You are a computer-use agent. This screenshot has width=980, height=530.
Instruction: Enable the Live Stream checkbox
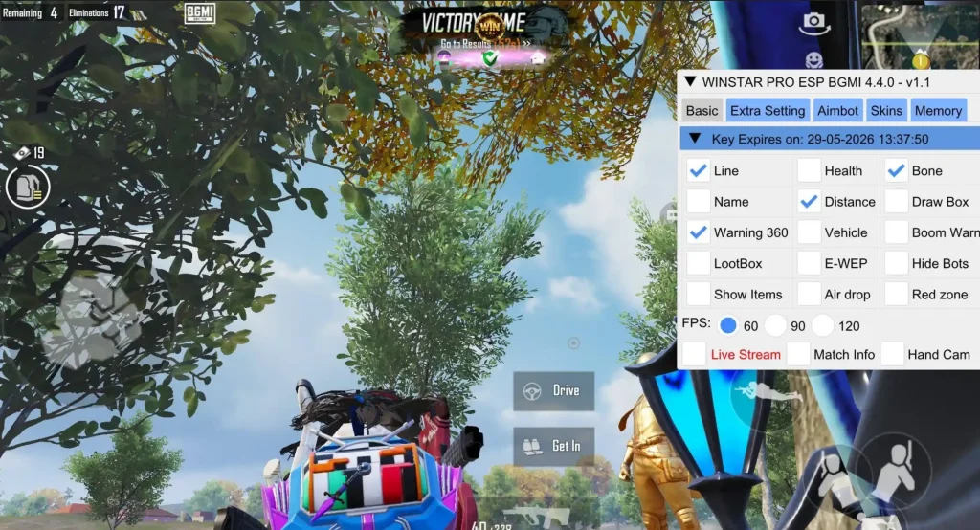point(695,354)
